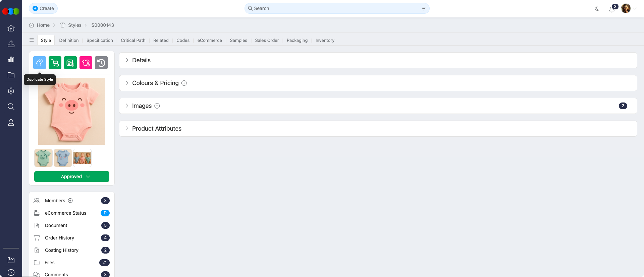
Task: Click the Create button
Action: [x=43, y=8]
